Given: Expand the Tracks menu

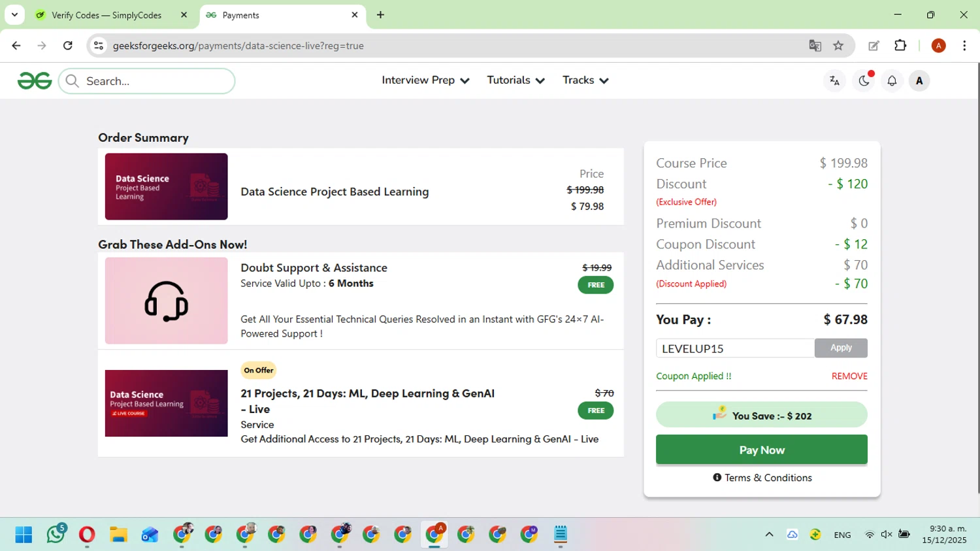Looking at the screenshot, I should tap(585, 80).
